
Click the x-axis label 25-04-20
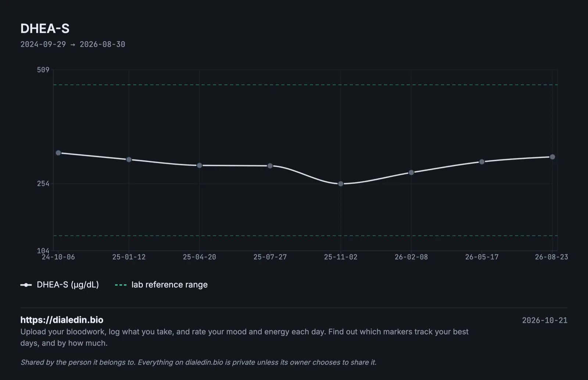pos(200,257)
